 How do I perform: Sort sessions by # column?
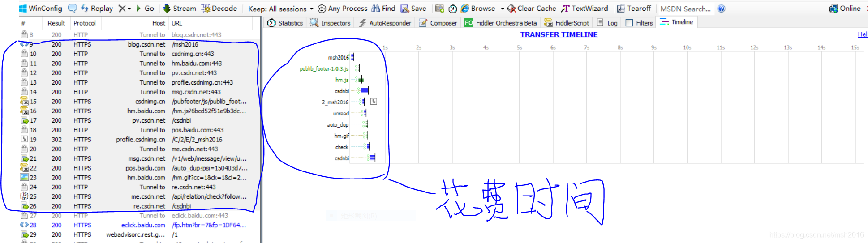(30, 23)
